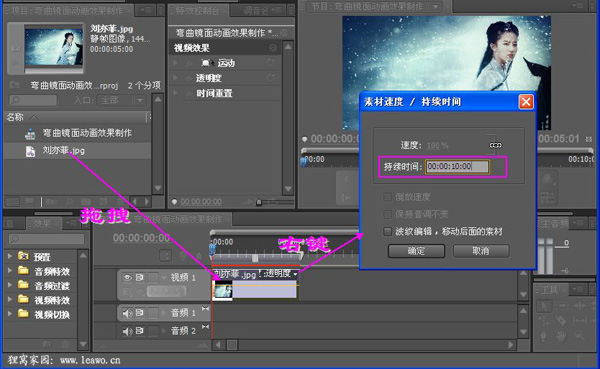The height and width of the screenshot is (369, 600).
Task: Open the project panel flyout menu button
Action: (147, 10)
